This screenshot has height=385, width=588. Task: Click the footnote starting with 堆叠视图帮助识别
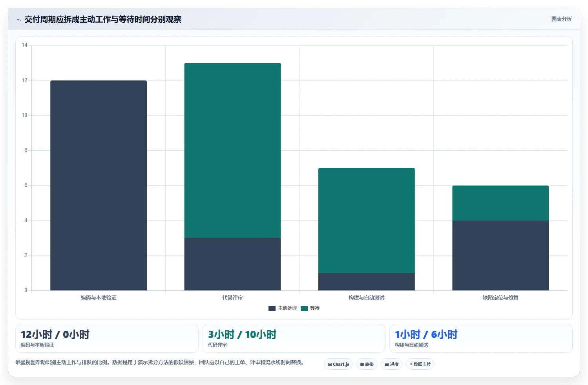[160, 362]
